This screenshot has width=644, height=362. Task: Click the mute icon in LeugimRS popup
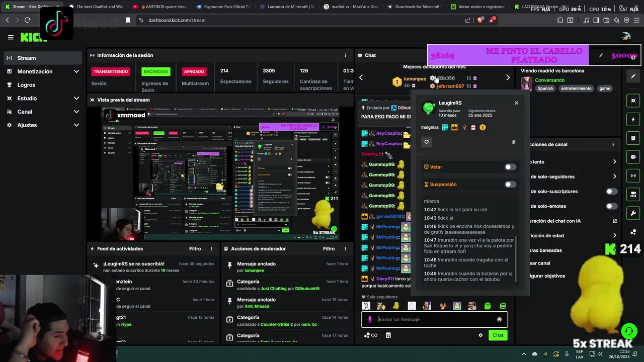[514, 142]
